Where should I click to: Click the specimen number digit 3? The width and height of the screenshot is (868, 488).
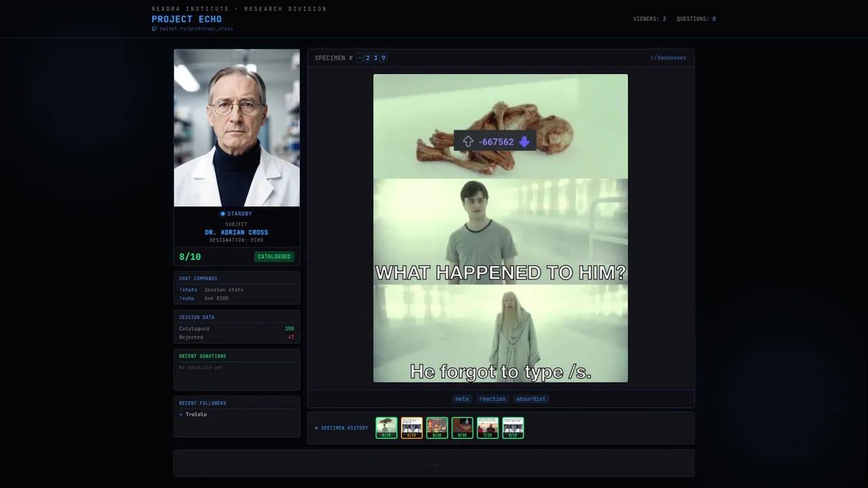tap(376, 58)
